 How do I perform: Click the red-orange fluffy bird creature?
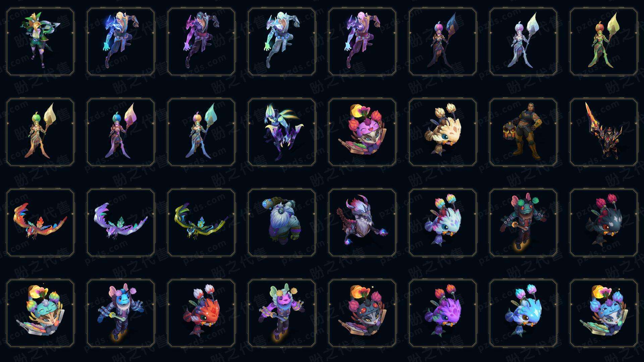[201, 313]
